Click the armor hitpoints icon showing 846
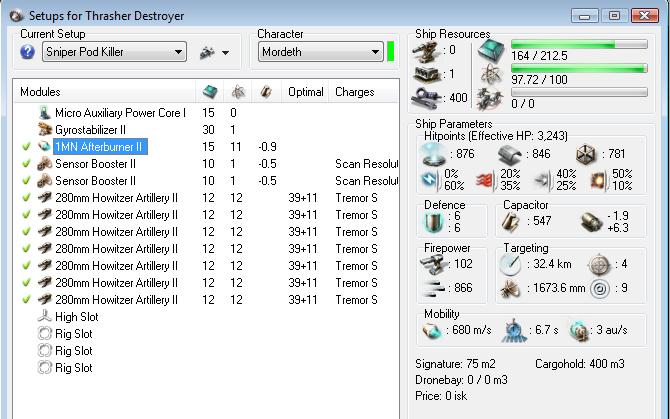The image size is (670, 419). (510, 154)
